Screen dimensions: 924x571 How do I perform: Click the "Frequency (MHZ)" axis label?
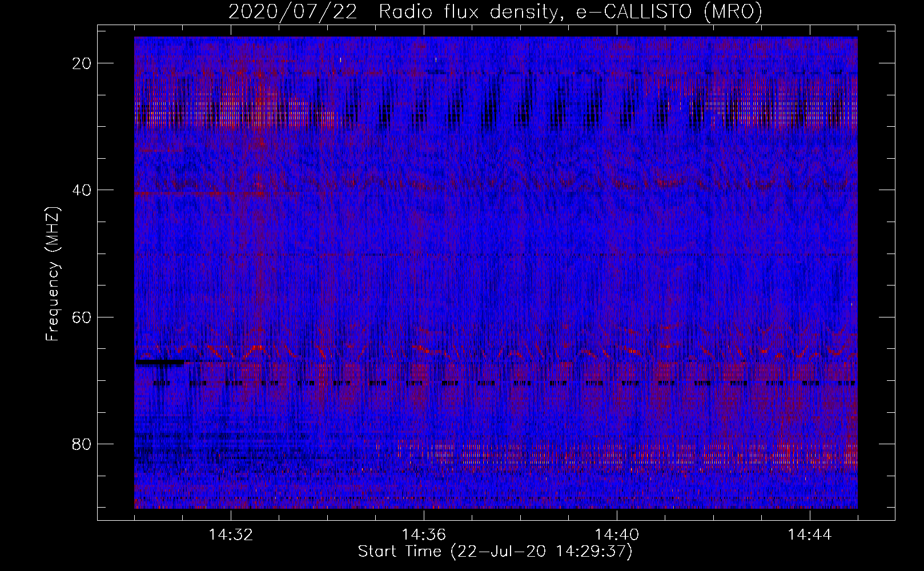coord(53,274)
